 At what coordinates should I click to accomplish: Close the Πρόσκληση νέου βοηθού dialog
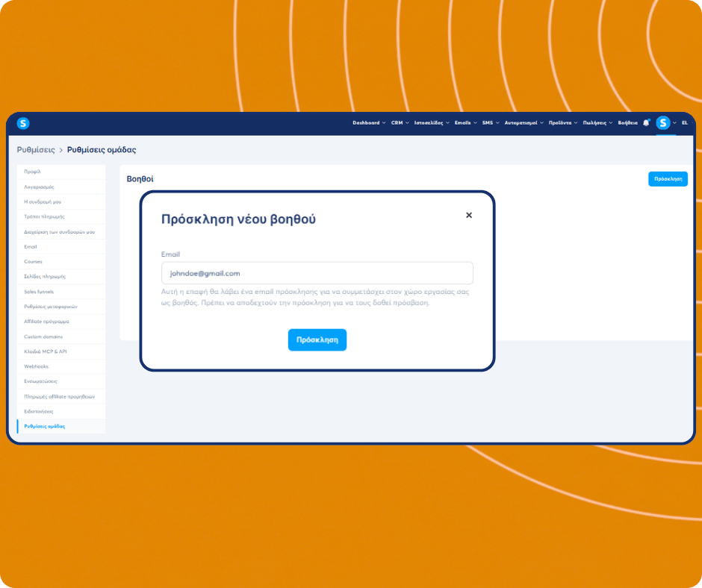point(469,215)
